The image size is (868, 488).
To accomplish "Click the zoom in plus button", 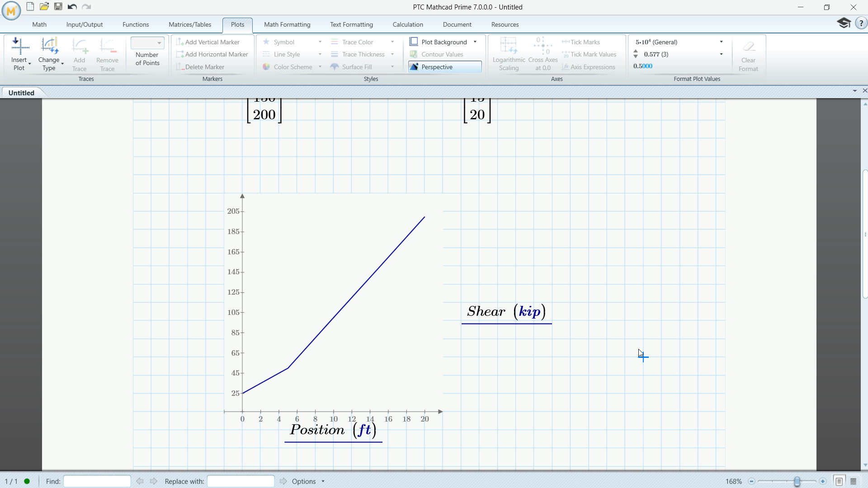I will click(823, 481).
